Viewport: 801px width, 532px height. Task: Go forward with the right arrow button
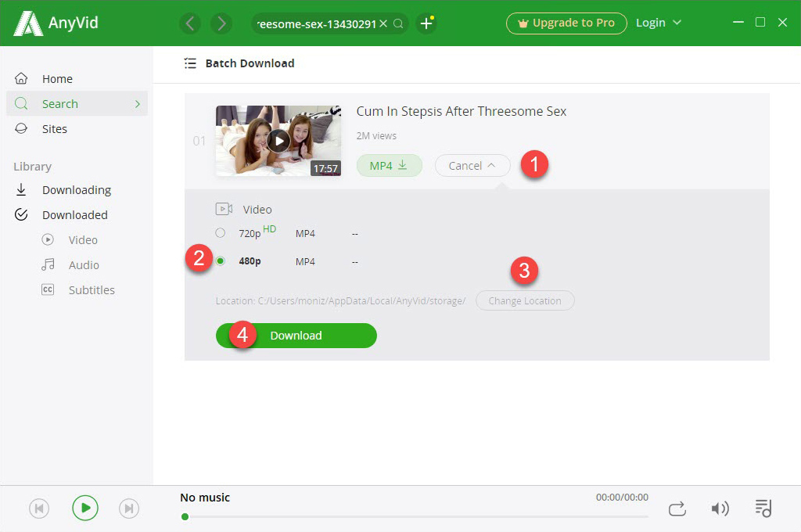[x=221, y=23]
